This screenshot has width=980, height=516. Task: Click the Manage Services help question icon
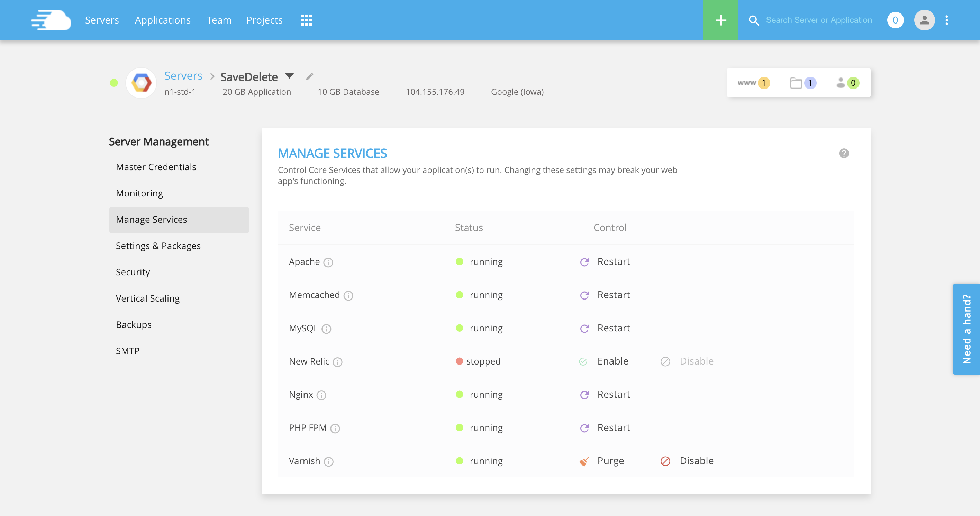(843, 153)
